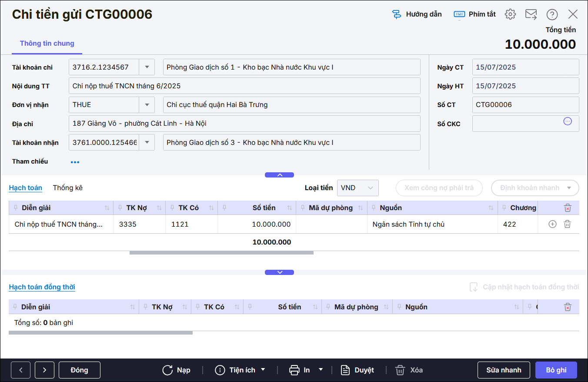588x382 pixels.
Task: Open the Đơn vị nhận dropdown
Action: pos(147,105)
